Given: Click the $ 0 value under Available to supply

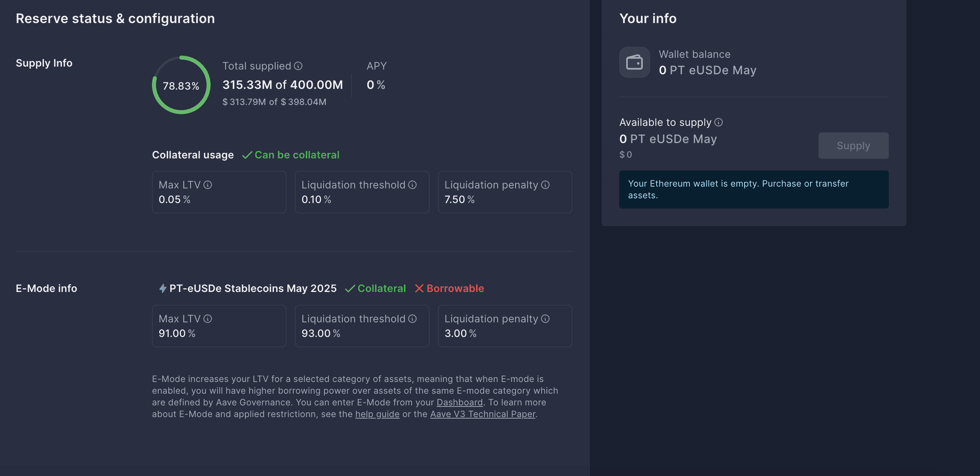Looking at the screenshot, I should point(626,155).
